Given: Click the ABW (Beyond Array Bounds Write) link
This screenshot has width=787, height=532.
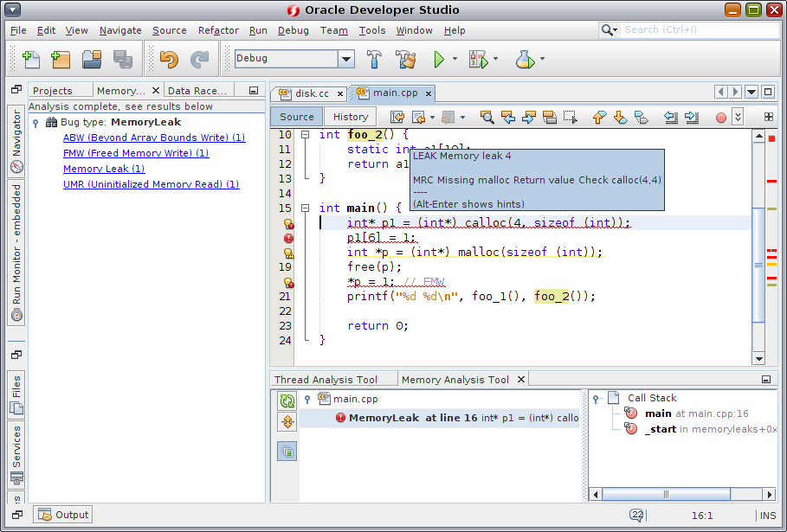Looking at the screenshot, I should point(153,138).
